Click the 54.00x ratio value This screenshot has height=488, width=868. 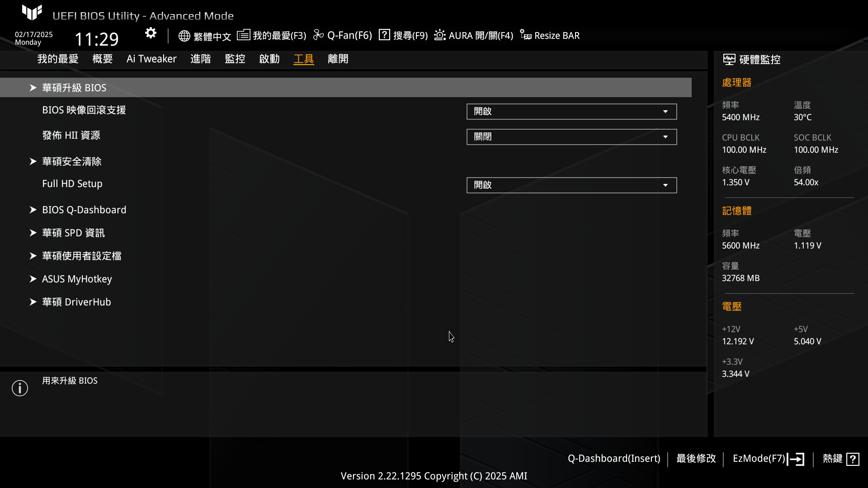point(806,183)
